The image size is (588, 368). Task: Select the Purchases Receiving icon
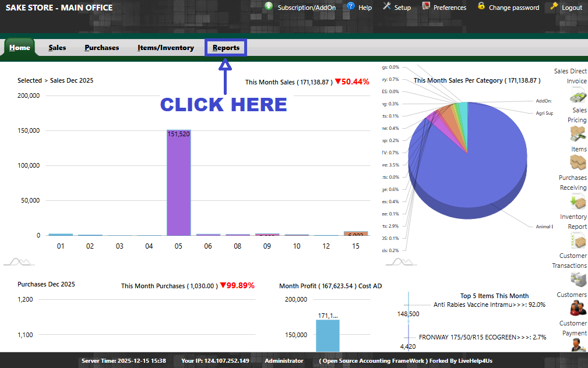point(578,202)
